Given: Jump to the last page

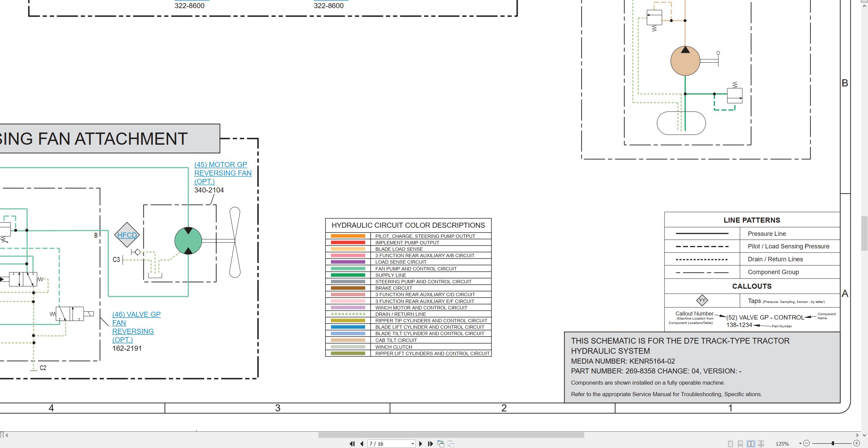Looking at the screenshot, I should 431,444.
